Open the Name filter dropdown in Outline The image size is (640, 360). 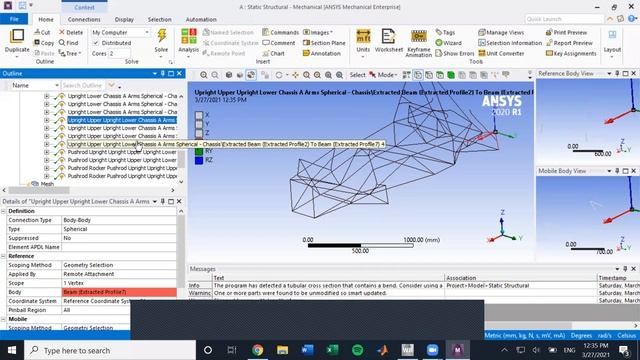click(x=56, y=85)
